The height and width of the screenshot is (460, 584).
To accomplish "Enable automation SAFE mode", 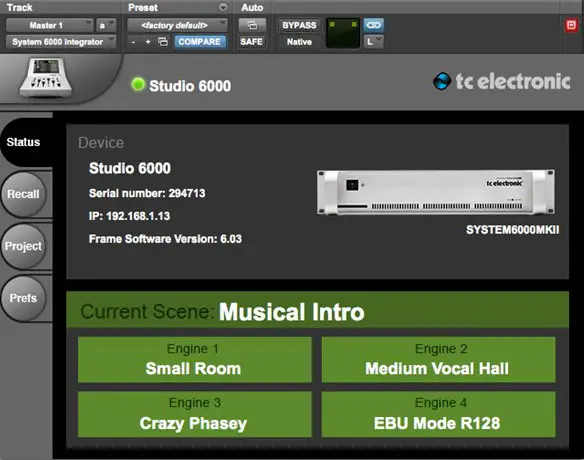I will coord(252,42).
